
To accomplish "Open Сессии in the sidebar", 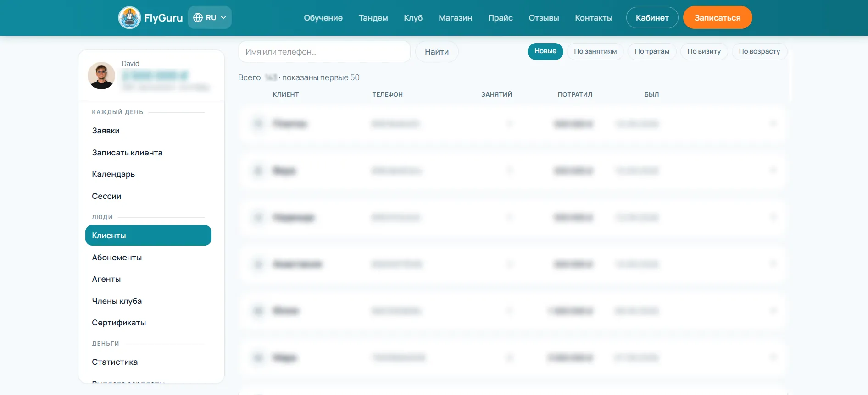I will [x=148, y=196].
